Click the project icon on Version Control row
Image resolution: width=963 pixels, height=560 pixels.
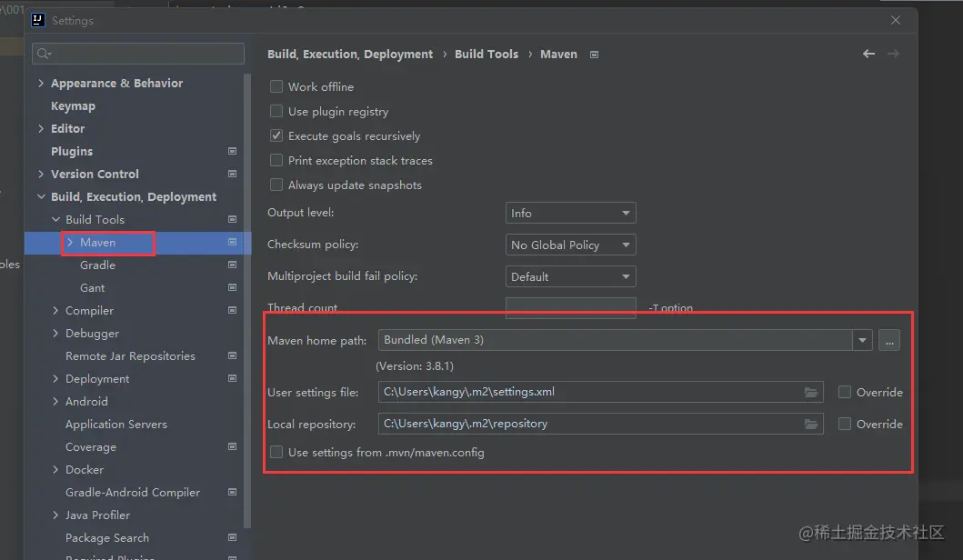232,174
